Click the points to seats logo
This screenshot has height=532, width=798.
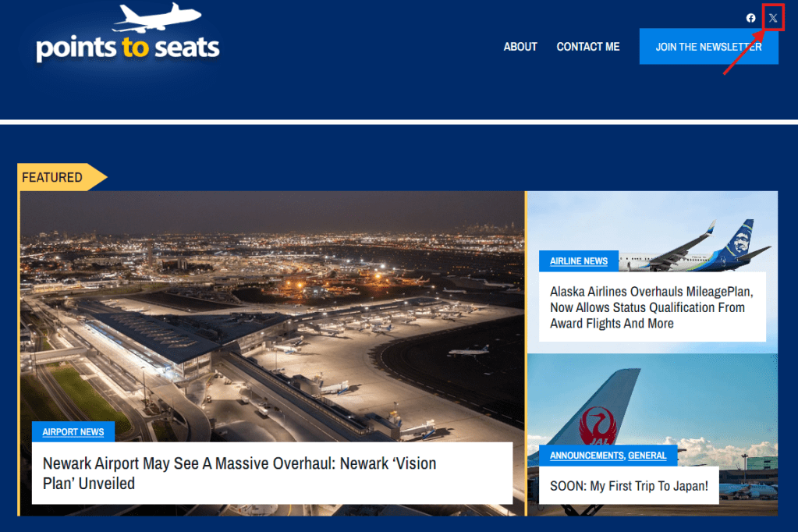click(128, 34)
